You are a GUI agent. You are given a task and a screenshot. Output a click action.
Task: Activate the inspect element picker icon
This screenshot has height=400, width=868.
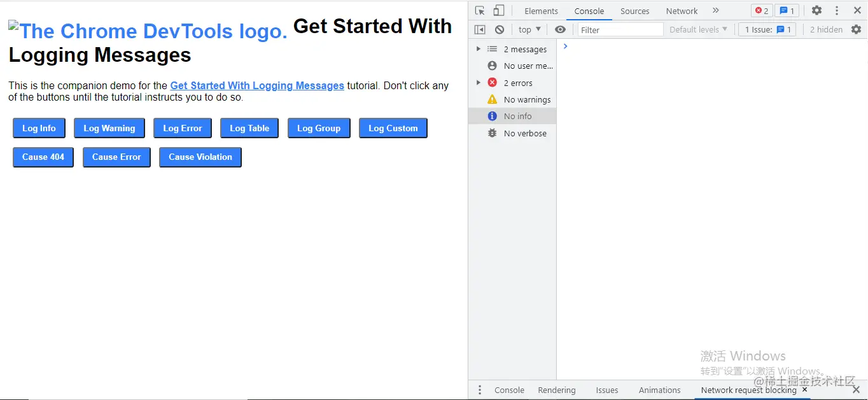click(x=480, y=11)
